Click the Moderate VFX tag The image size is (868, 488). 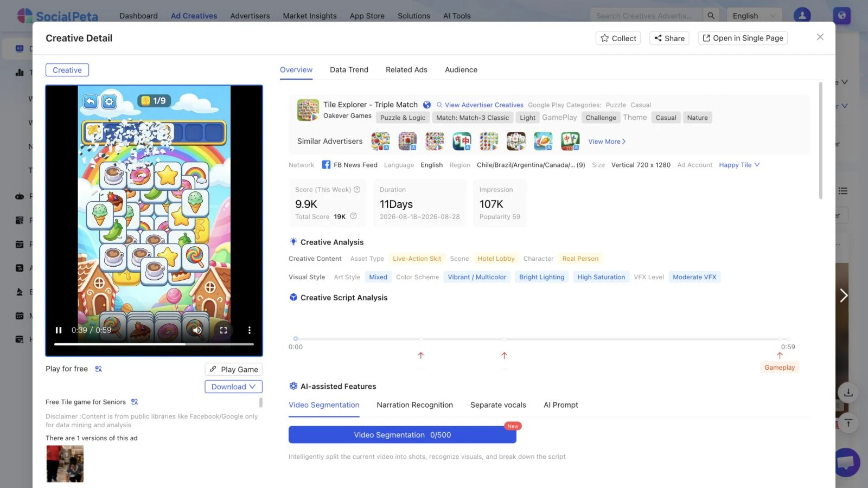click(x=694, y=277)
